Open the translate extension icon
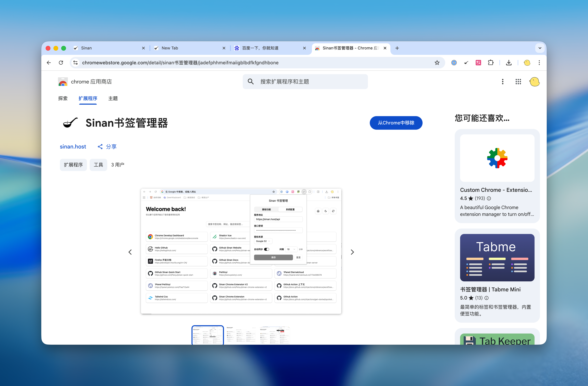 [x=478, y=63]
